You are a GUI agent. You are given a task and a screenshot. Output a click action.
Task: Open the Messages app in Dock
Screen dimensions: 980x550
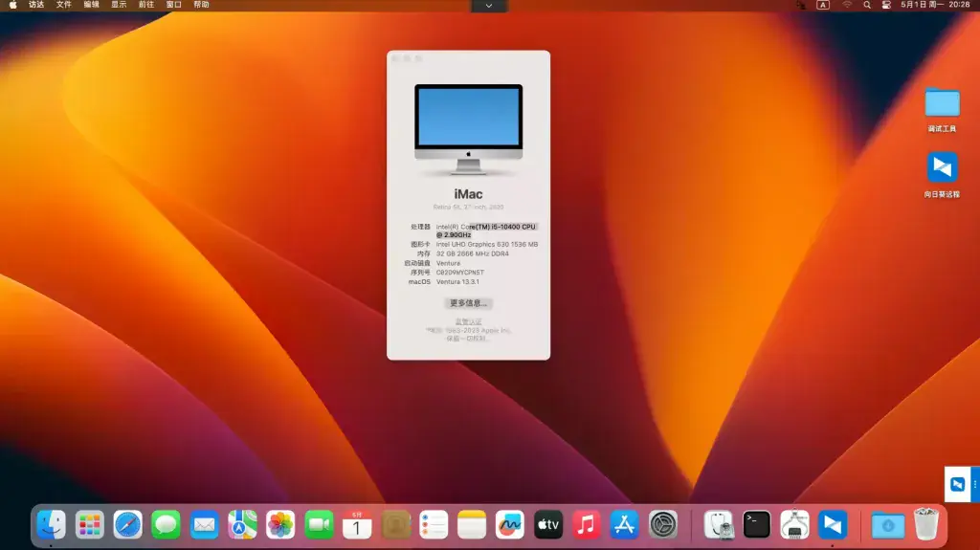pos(166,524)
